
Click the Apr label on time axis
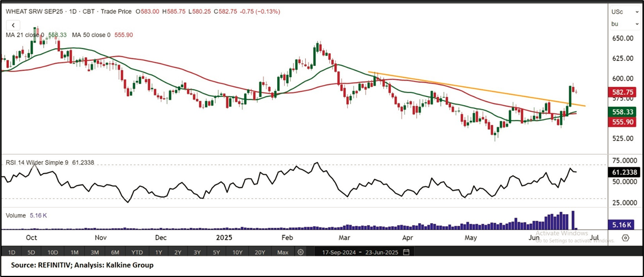coord(407,238)
